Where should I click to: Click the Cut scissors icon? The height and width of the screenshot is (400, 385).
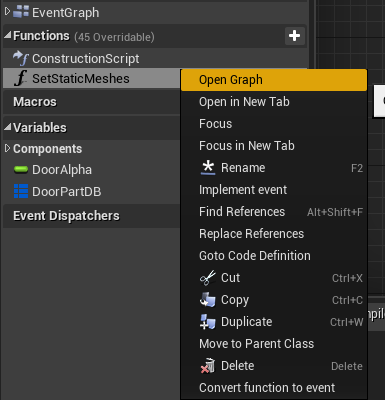pos(208,278)
